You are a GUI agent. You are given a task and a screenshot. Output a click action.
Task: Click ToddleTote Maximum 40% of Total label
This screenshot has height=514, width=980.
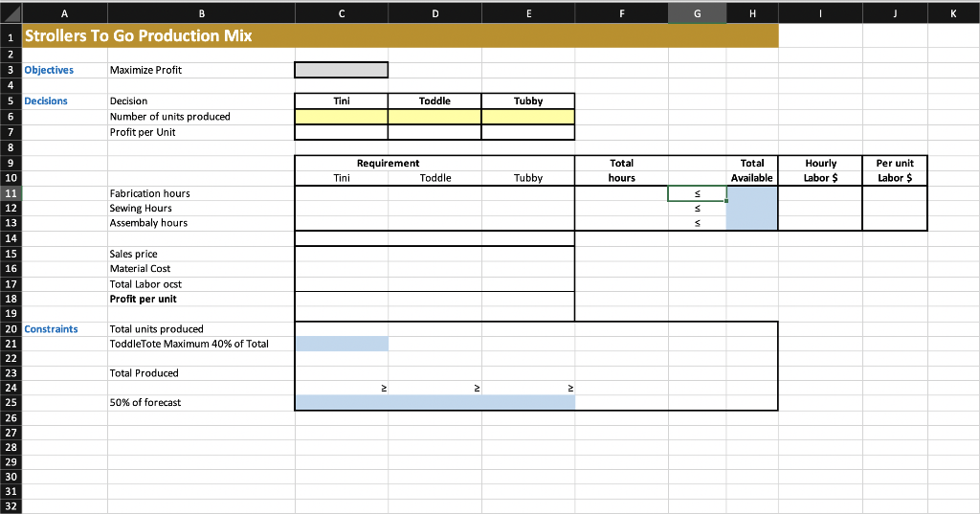point(189,344)
